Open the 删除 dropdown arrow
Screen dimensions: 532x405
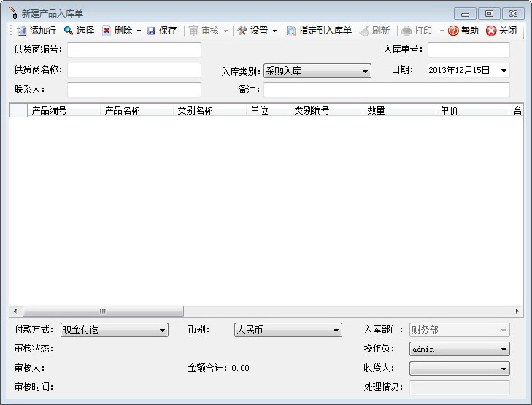pos(139,31)
